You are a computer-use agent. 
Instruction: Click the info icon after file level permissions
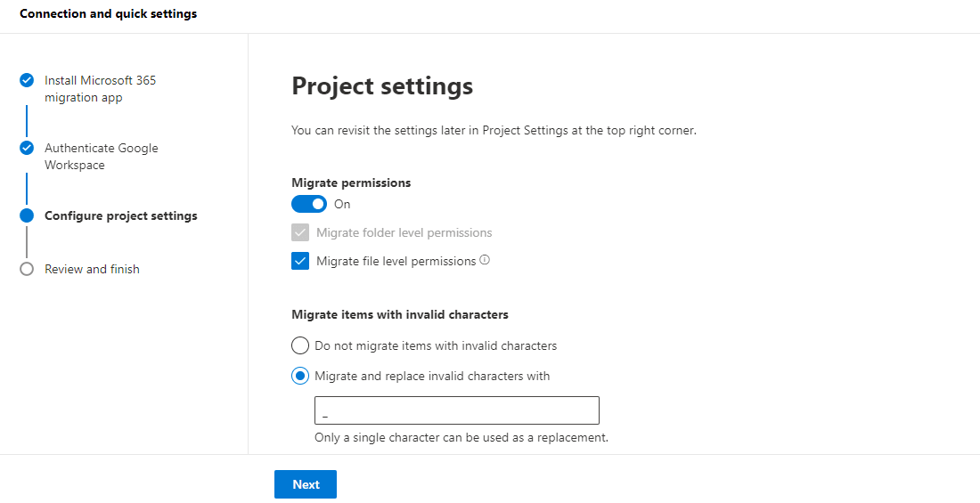click(x=485, y=260)
